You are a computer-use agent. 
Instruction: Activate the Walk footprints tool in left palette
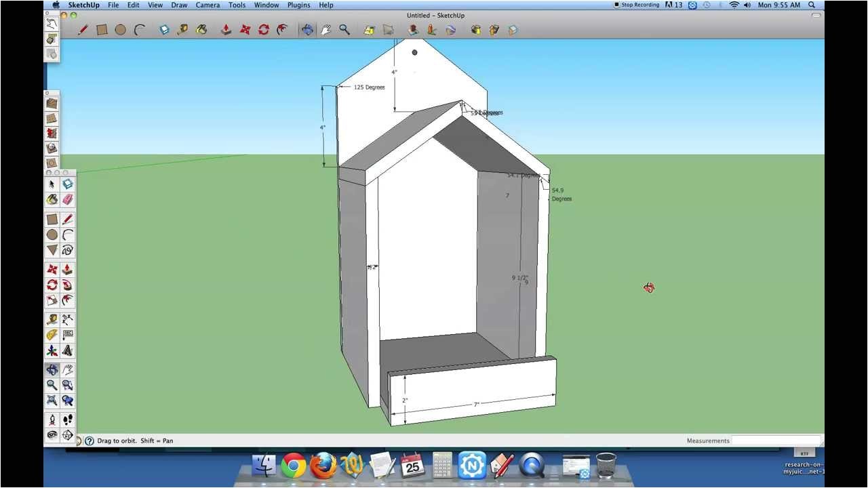68,420
